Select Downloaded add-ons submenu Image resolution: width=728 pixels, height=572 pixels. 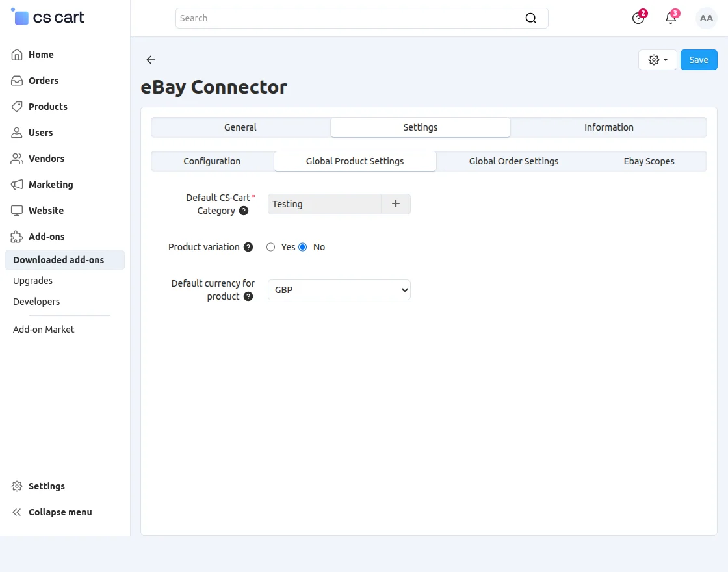65,260
